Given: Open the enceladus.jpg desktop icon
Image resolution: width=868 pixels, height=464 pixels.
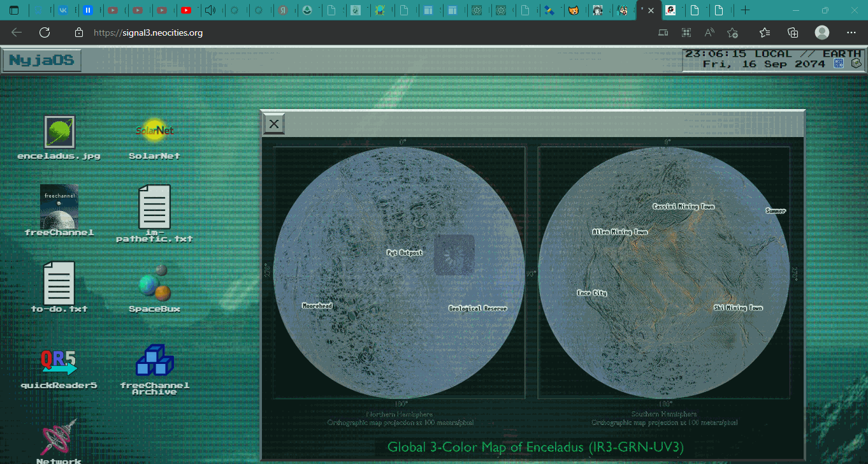Looking at the screenshot, I should click(x=59, y=132).
